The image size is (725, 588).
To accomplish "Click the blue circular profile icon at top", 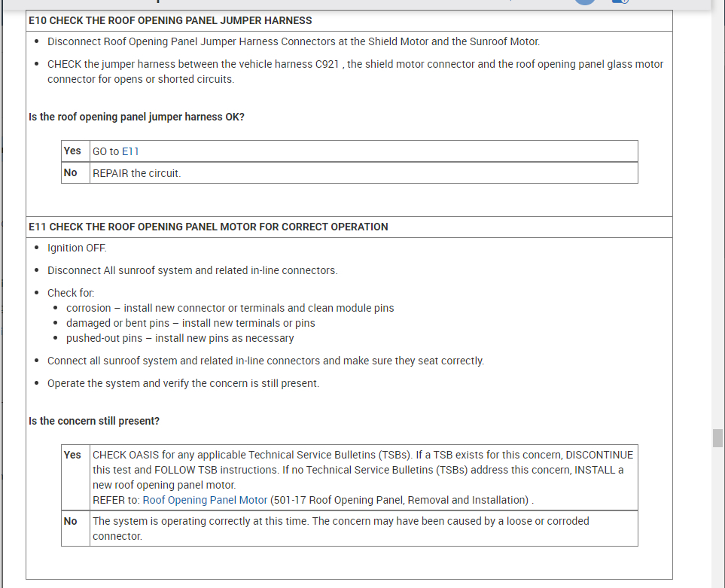I will (585, 2).
